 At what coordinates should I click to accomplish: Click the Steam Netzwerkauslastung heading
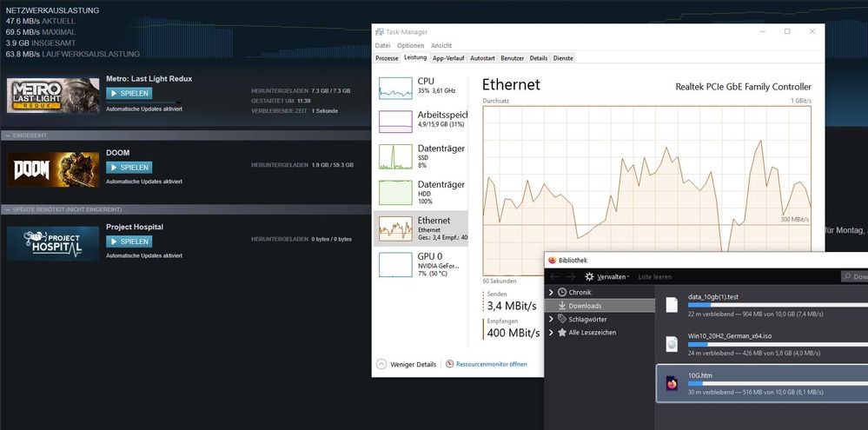click(x=53, y=10)
